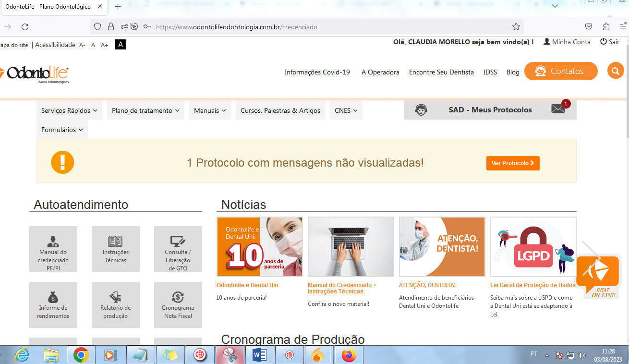
Task: Open the Odontolife e Dental Uni news link
Action: (x=247, y=285)
